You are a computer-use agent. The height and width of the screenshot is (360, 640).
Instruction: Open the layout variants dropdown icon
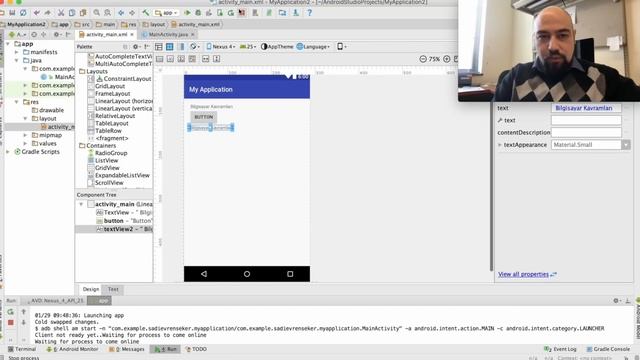pyautogui.click(x=341, y=47)
